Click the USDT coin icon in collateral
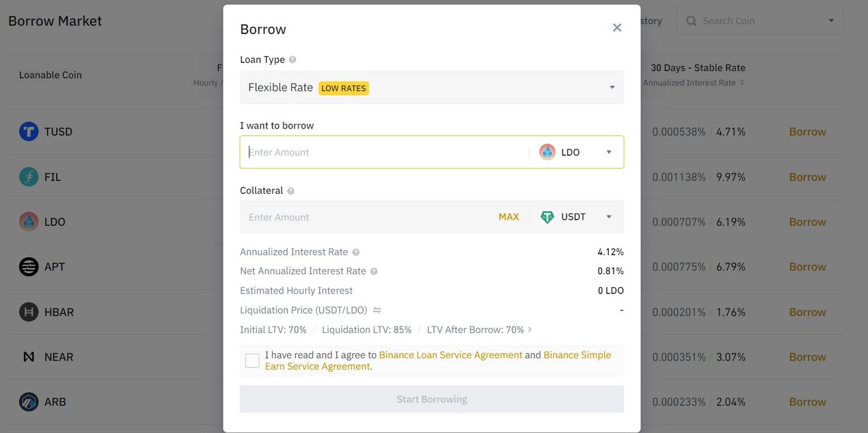 pos(547,217)
